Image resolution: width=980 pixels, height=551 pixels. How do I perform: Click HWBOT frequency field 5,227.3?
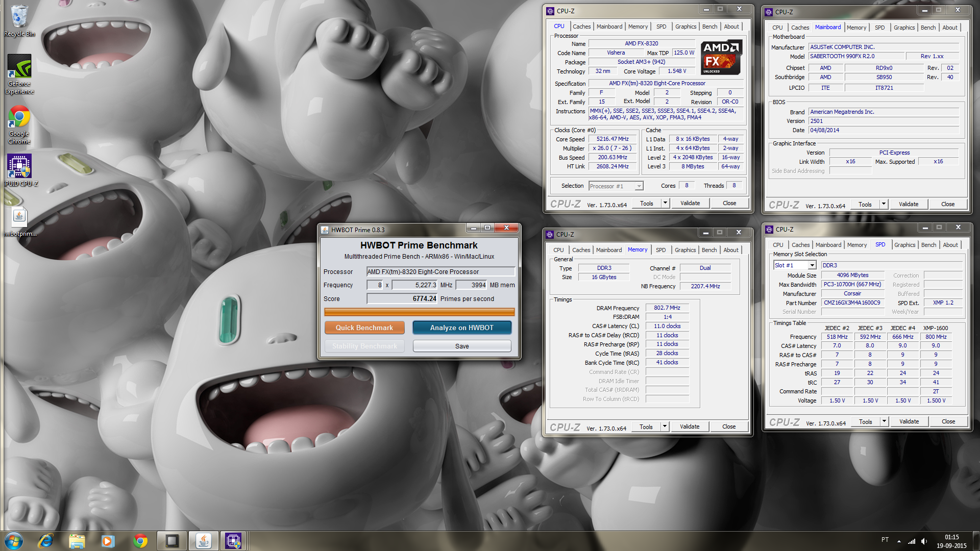(x=414, y=285)
